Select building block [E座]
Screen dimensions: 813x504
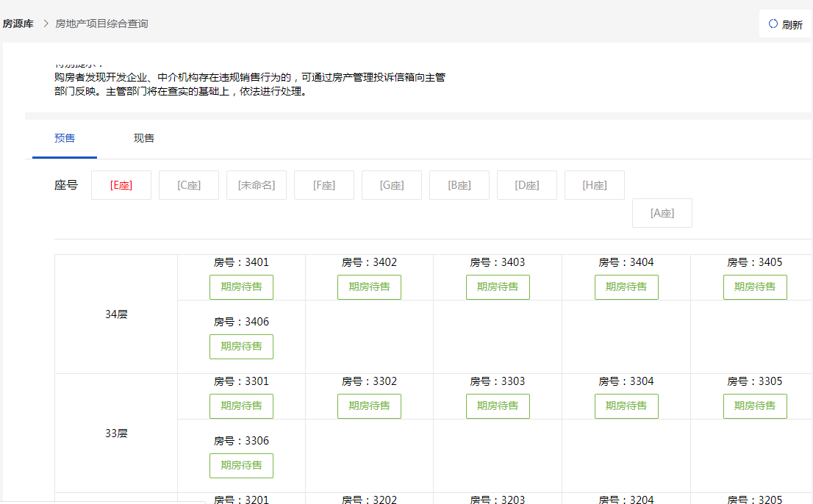(121, 185)
